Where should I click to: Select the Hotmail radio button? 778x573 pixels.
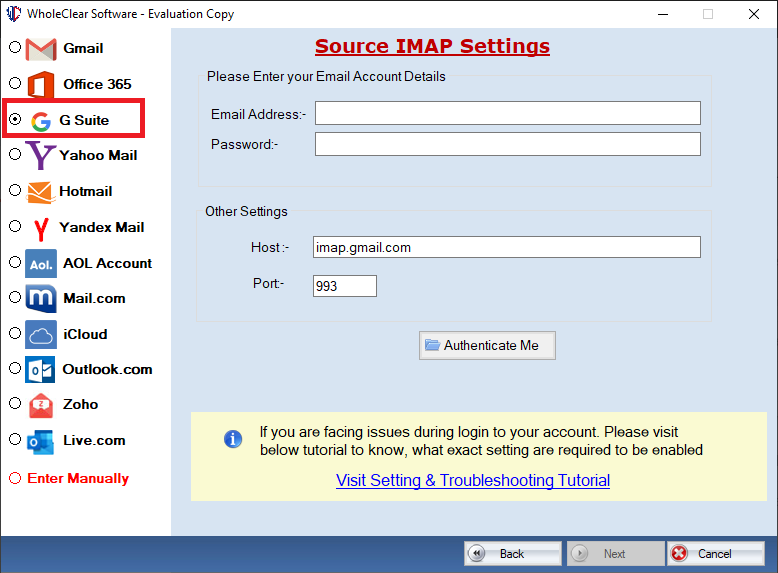(15, 190)
